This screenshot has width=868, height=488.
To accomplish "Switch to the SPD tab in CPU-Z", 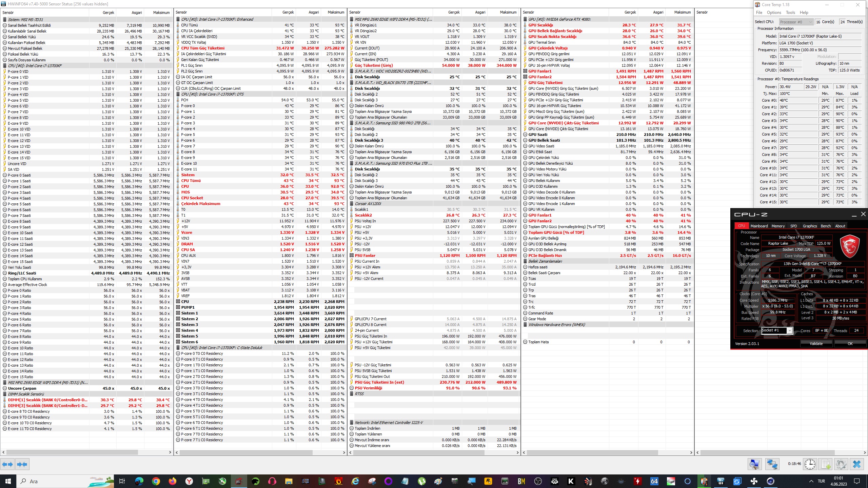I will (793, 226).
